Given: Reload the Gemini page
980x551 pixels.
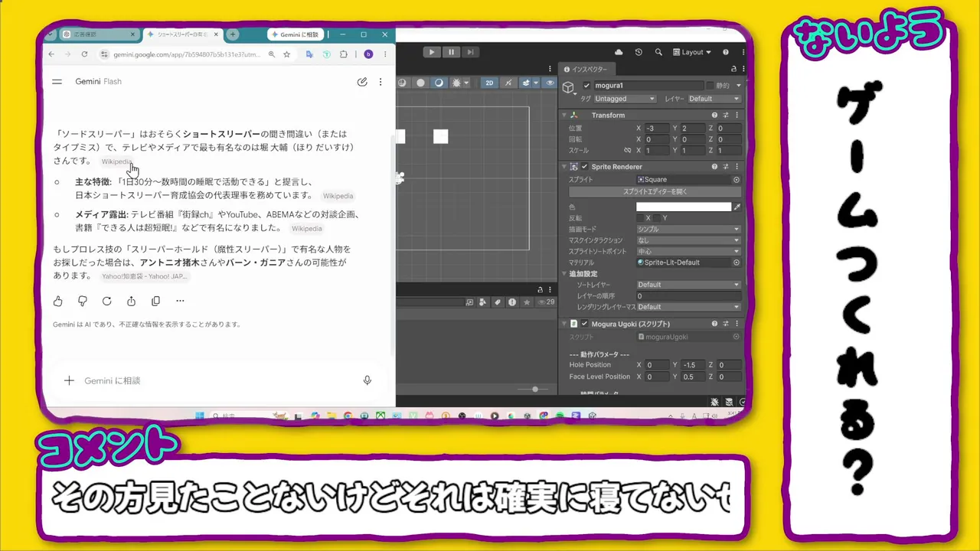Looking at the screenshot, I should pyautogui.click(x=84, y=54).
